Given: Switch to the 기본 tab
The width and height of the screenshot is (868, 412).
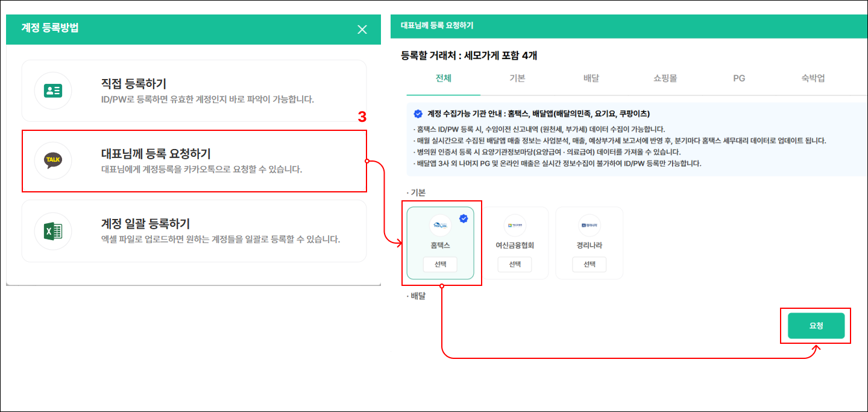Looking at the screenshot, I should click(x=517, y=78).
